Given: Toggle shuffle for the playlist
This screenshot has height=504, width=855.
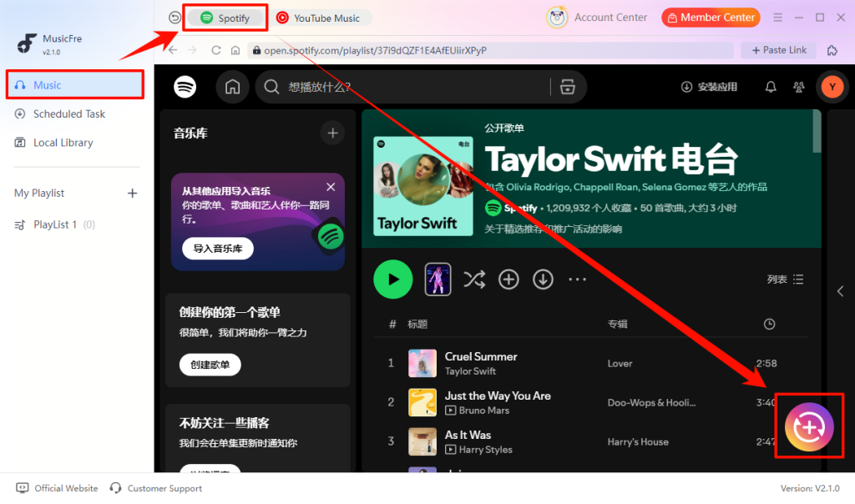Looking at the screenshot, I should (474, 280).
